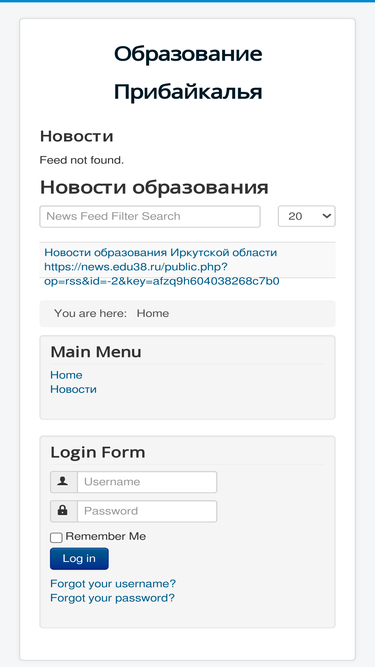This screenshot has height=667, width=375.
Task: Select Home in the Main Menu
Action: (66, 375)
